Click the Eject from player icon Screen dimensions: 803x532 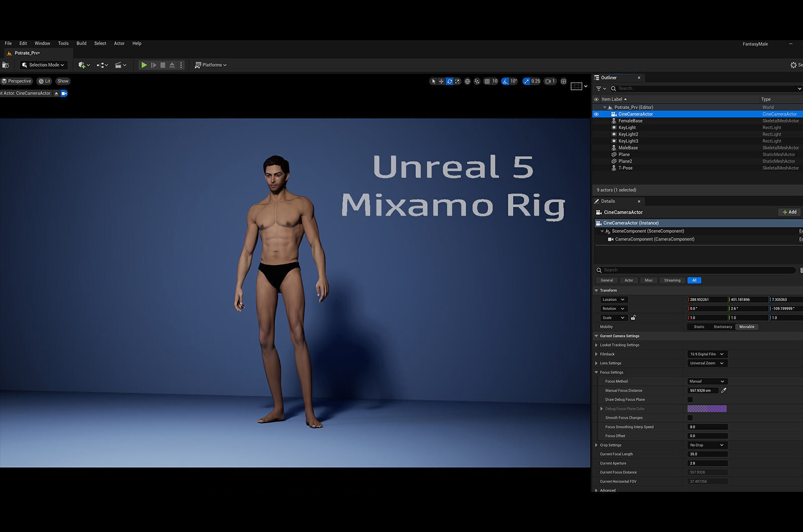pyautogui.click(x=172, y=65)
